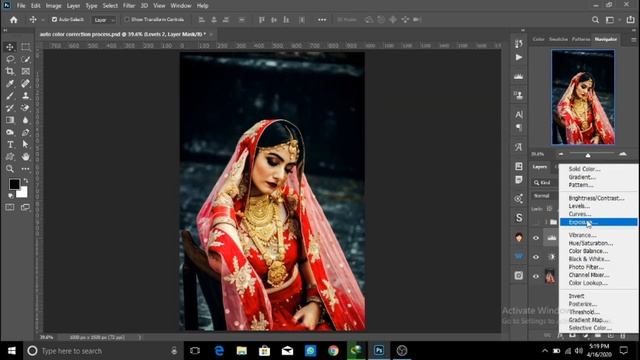Select the Path Selection tool

tap(25, 144)
